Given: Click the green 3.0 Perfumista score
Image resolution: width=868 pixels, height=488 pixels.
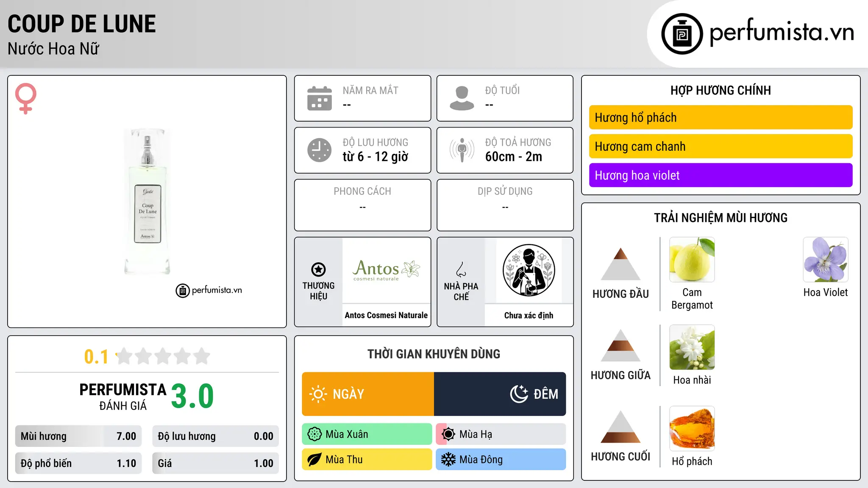Looking at the screenshot, I should [x=192, y=396].
